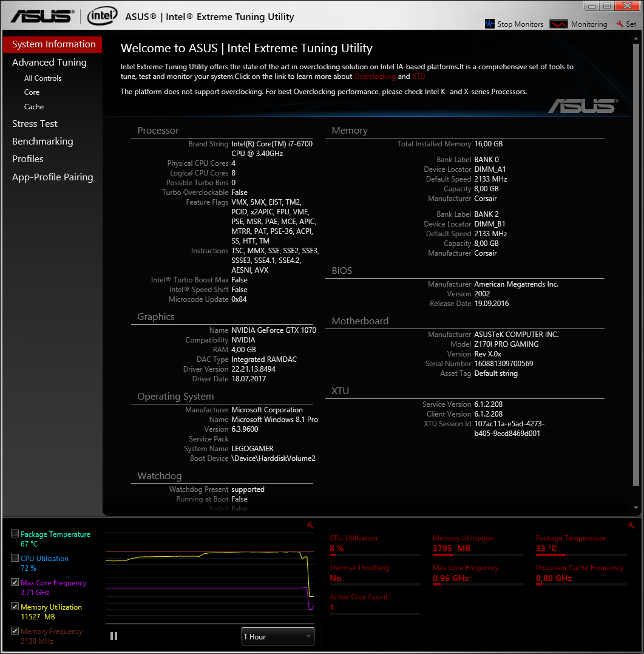The height and width of the screenshot is (654, 644).
Task: Follow the red Overclocking link
Action: click(375, 77)
